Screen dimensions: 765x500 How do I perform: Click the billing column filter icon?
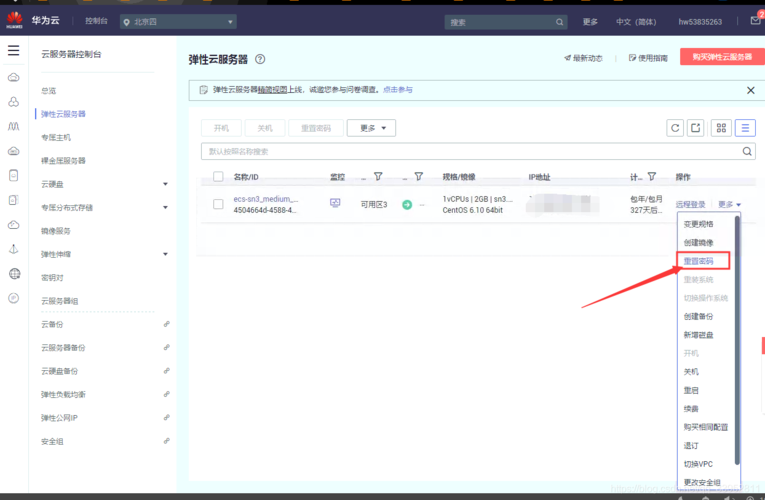click(x=652, y=177)
